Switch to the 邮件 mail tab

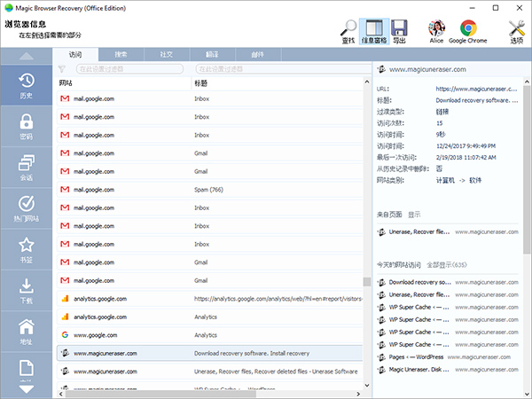pos(258,55)
